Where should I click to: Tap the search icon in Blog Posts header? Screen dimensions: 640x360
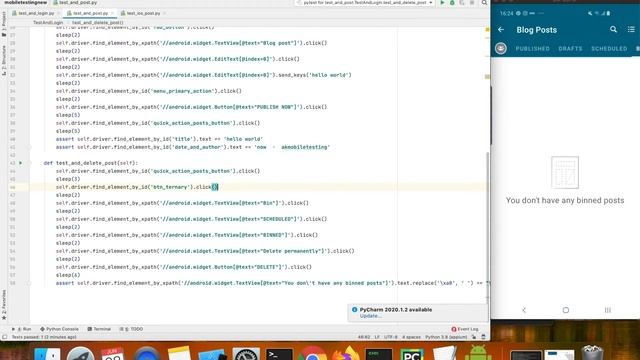click(613, 29)
